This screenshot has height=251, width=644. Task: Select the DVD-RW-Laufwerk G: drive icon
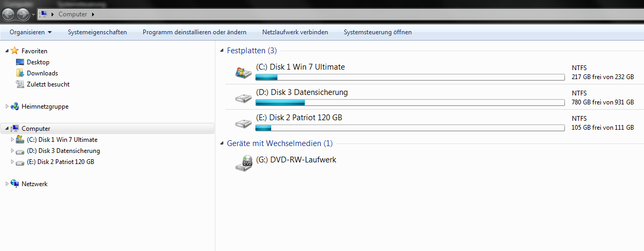(x=244, y=163)
